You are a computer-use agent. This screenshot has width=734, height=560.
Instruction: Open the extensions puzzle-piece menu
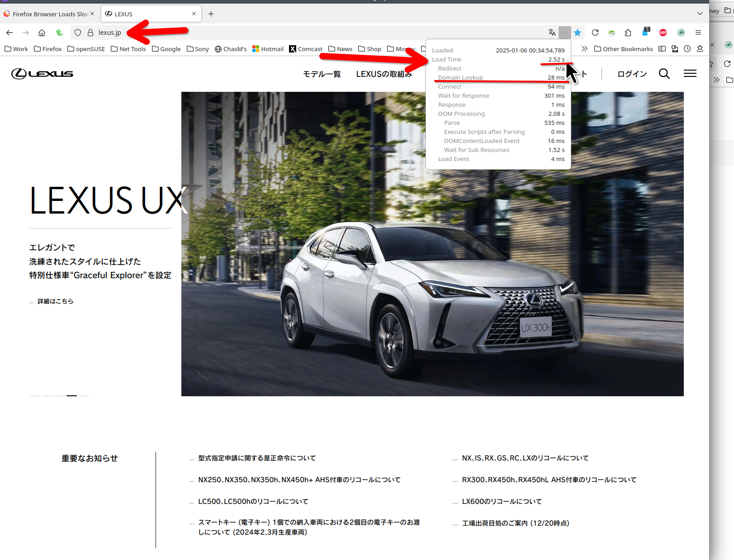tap(628, 33)
